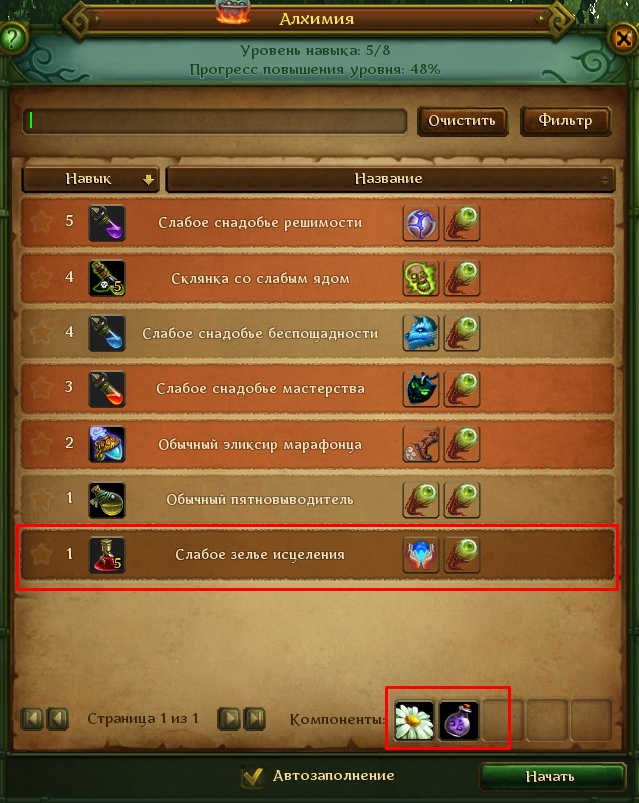
Task: Click the green skull ingredient icon
Action: coord(420,278)
